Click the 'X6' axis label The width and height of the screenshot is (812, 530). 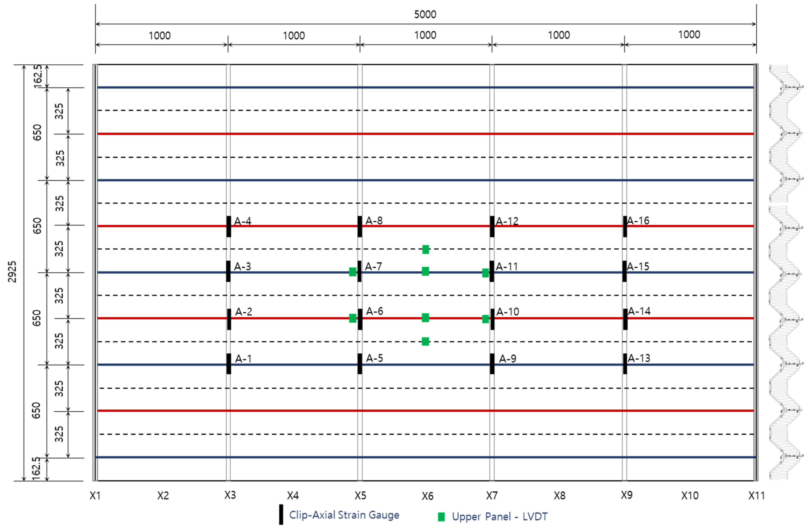(427, 496)
